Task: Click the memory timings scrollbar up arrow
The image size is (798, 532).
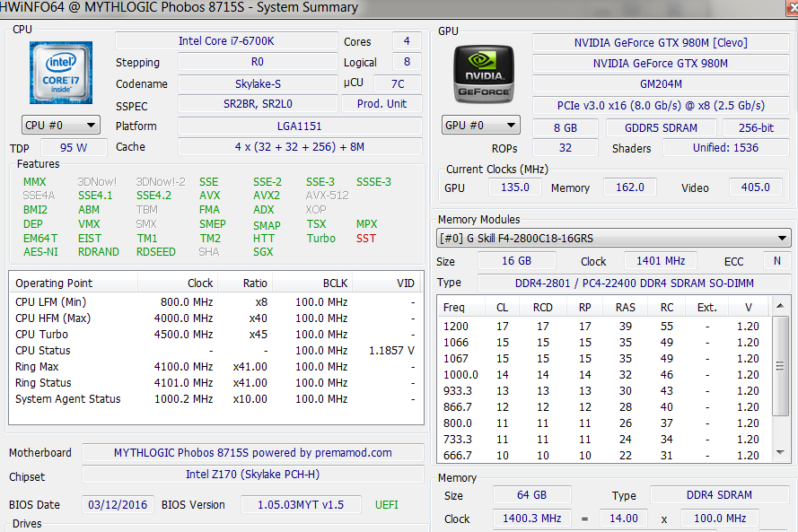Action: (780, 306)
